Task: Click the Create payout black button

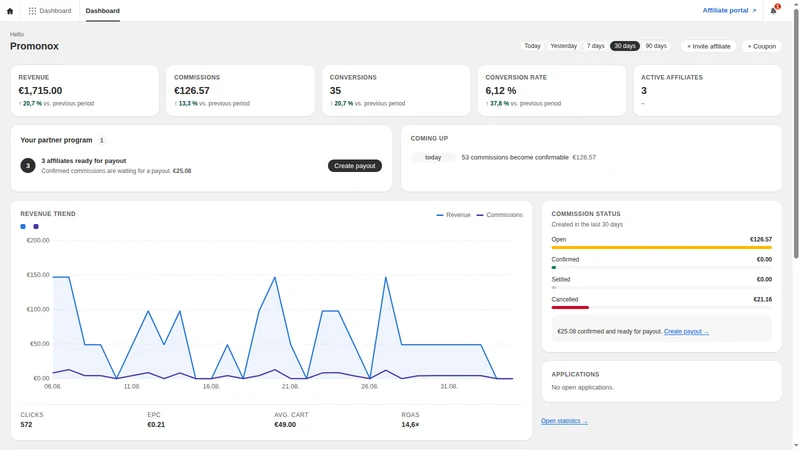Action: point(355,166)
